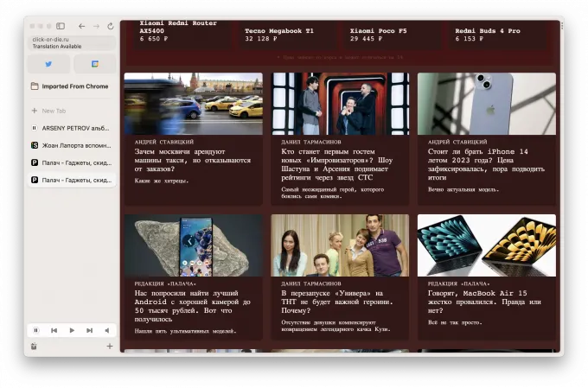Open the pinned Google Calendar favorite
This screenshot has height=388, width=588.
click(x=94, y=64)
